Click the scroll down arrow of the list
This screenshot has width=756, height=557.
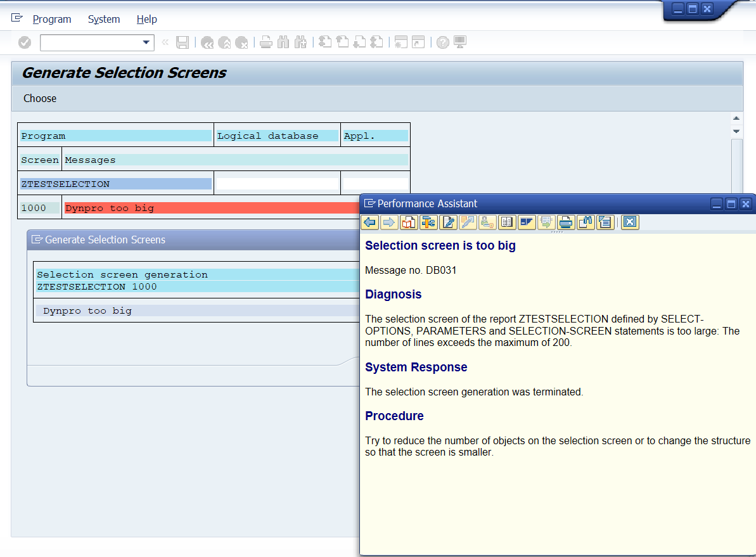(736, 131)
